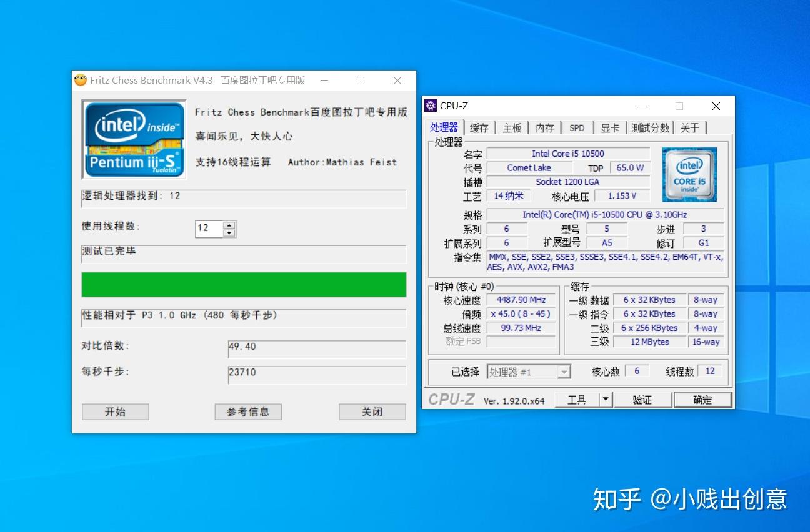Minimize the CPU-Z window
Viewport: 810px width, 532px height.
(x=642, y=106)
